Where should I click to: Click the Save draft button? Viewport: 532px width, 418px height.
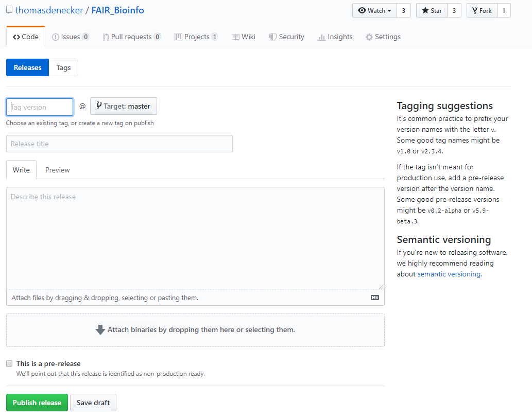(93, 403)
